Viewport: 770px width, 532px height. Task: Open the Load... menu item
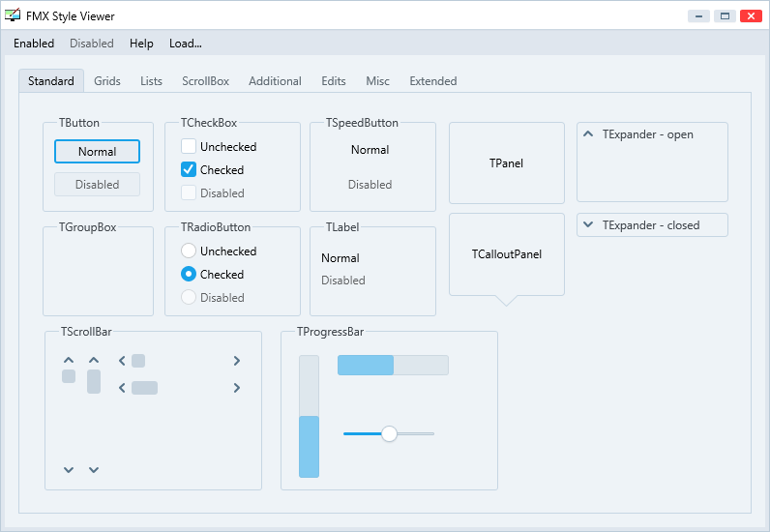tap(185, 44)
